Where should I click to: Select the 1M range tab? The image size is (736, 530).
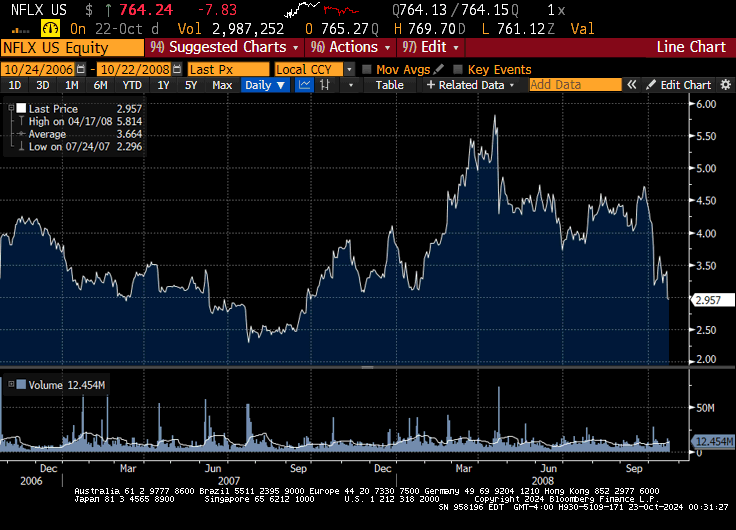(71, 85)
